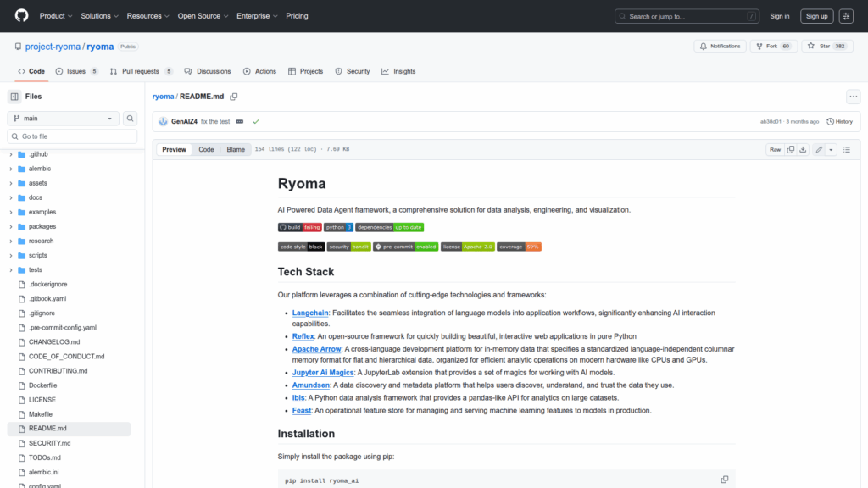868x488 pixels.
Task: Click the Sign up button
Action: 816,16
